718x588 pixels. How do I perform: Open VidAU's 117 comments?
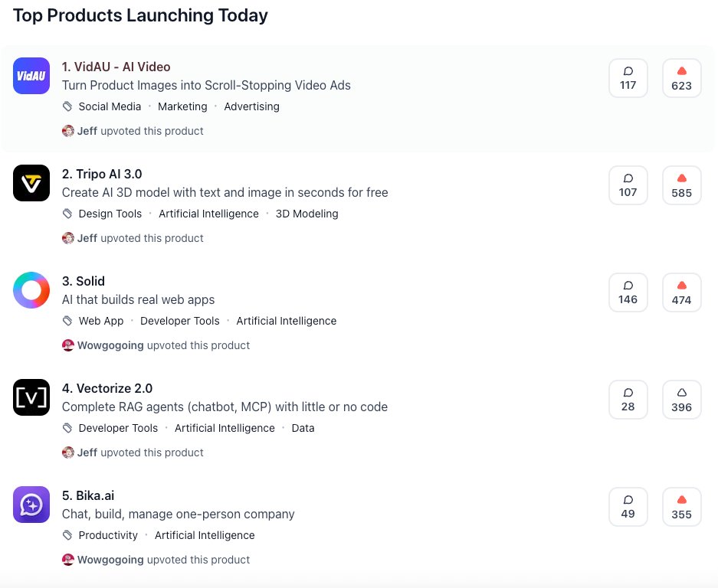pyautogui.click(x=628, y=78)
